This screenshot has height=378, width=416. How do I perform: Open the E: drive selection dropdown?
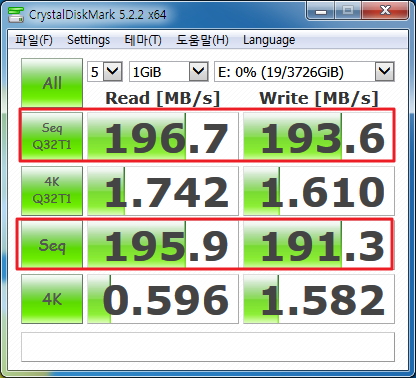(304, 71)
